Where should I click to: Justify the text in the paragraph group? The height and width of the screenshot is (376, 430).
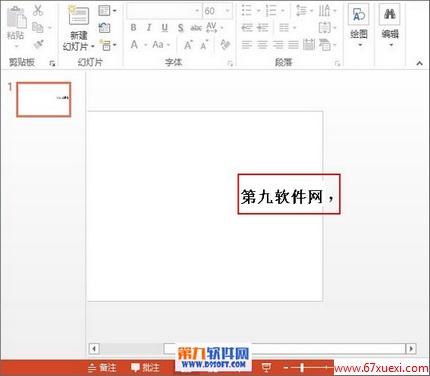(293, 45)
